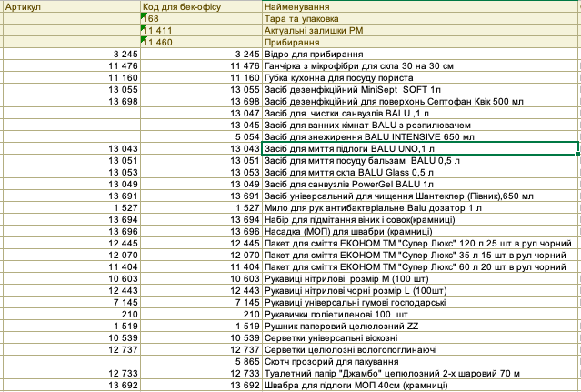
Task: Select the 'Артикул' header cell
Action: coord(72,6)
